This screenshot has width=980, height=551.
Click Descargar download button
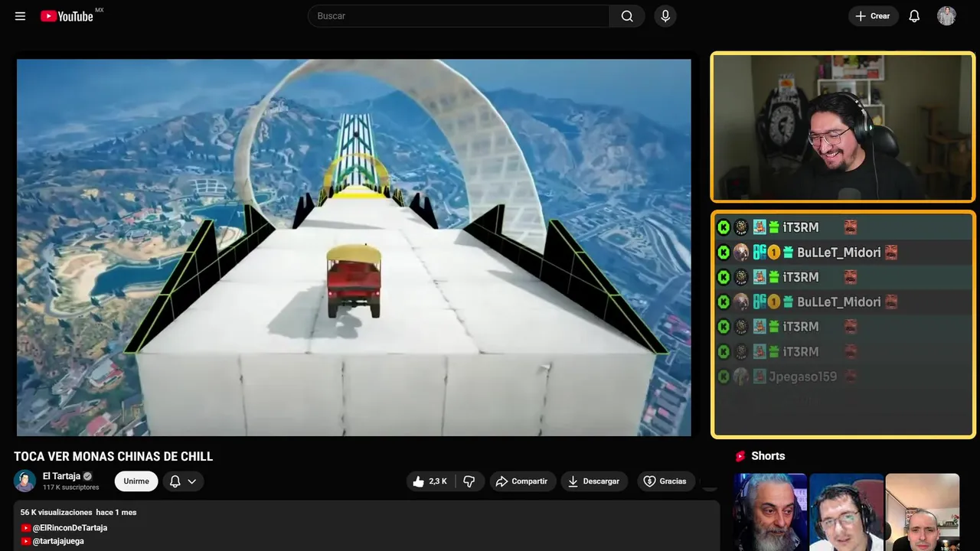594,481
